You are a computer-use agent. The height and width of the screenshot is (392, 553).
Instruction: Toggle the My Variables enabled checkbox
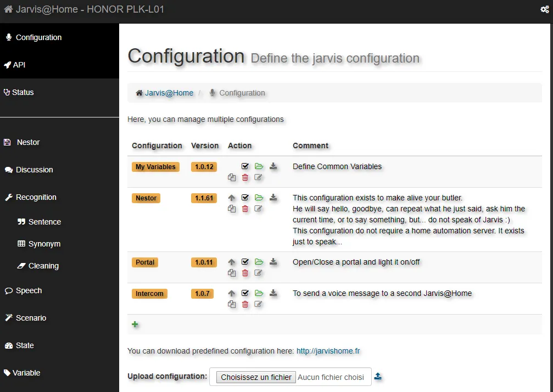click(x=245, y=166)
